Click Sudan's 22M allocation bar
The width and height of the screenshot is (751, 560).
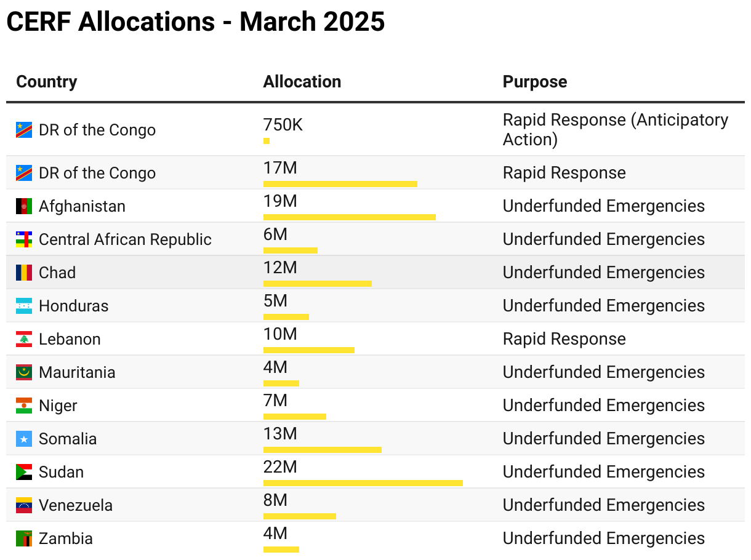(x=363, y=483)
